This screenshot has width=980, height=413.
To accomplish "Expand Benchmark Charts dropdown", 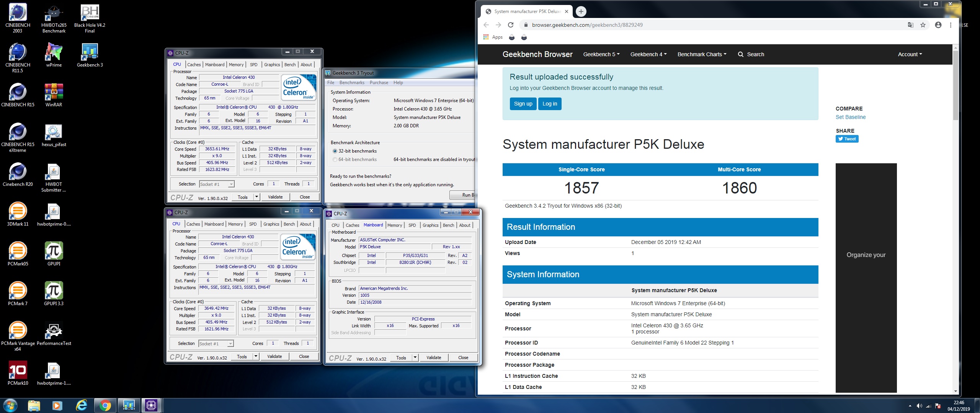I will tap(702, 54).
